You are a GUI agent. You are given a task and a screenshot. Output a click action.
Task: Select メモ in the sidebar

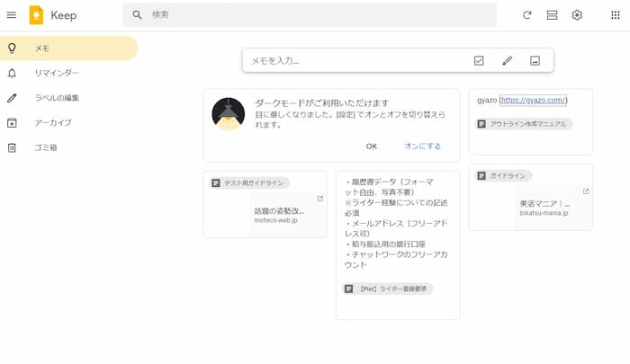pos(68,49)
